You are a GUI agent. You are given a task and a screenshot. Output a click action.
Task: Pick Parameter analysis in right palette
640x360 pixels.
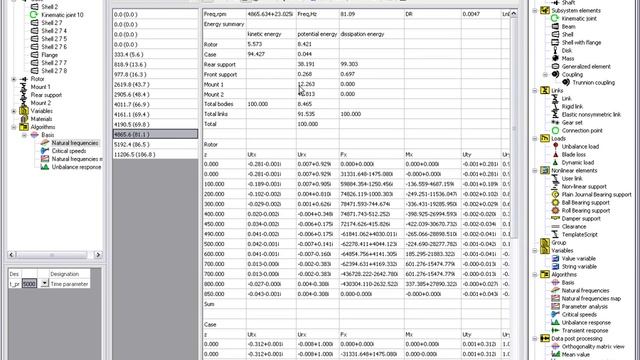click(x=585, y=307)
